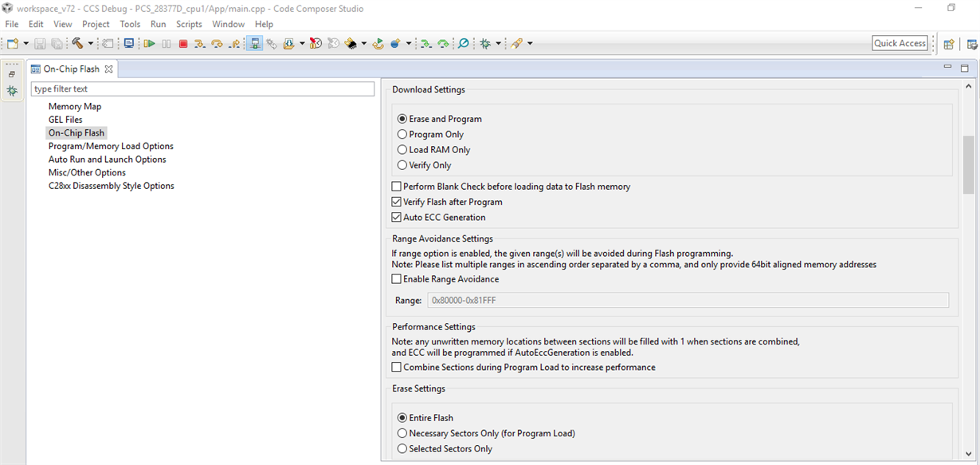Viewport: 980px width, 465px height.
Task: Select Selected Sectors Only option
Action: (x=402, y=449)
